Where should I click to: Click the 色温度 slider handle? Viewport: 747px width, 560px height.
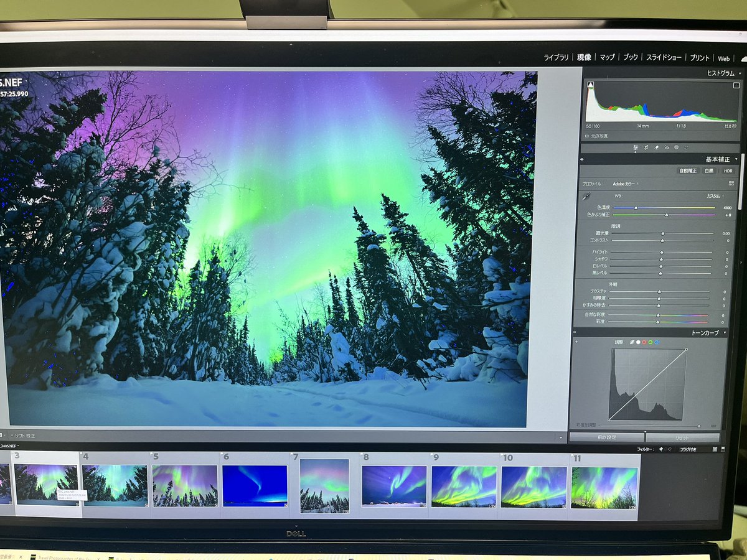click(636, 208)
